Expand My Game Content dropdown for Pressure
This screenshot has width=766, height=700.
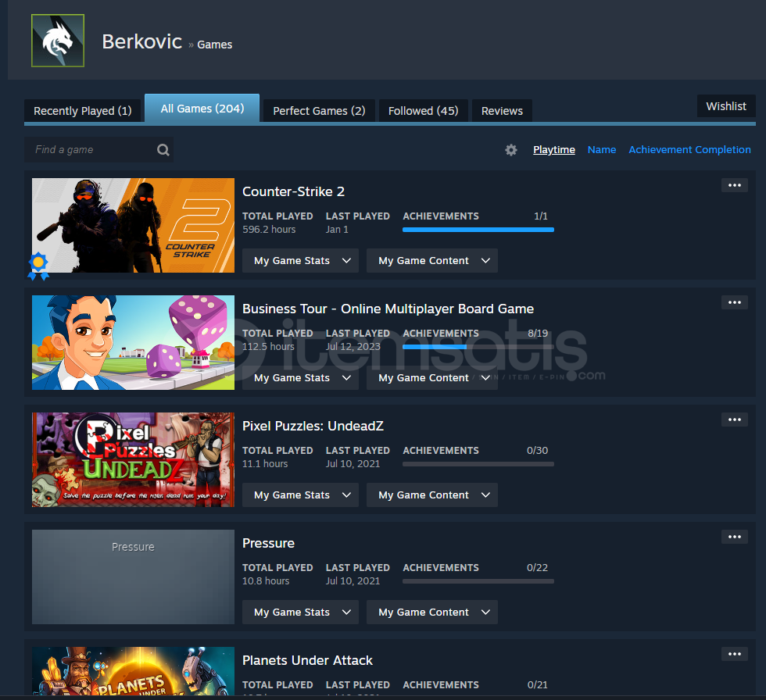pos(431,612)
